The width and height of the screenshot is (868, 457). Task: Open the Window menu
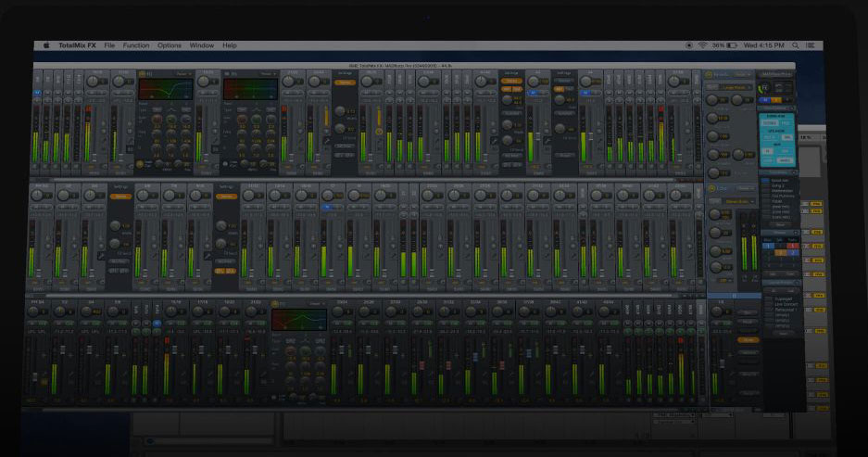click(202, 45)
